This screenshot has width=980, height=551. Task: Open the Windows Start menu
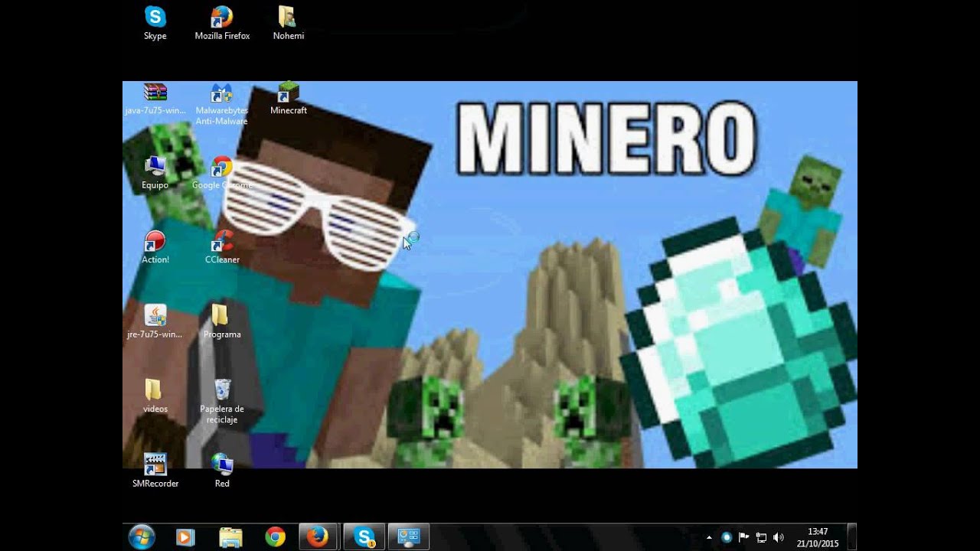(142, 537)
